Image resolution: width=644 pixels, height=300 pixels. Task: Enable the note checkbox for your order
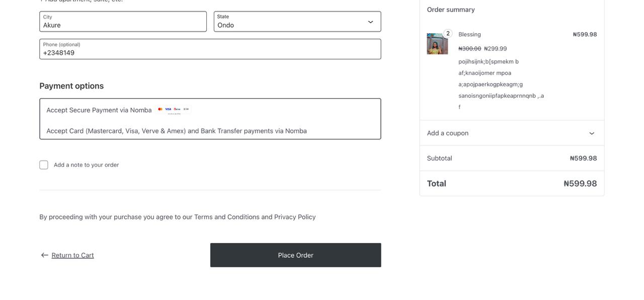43,164
